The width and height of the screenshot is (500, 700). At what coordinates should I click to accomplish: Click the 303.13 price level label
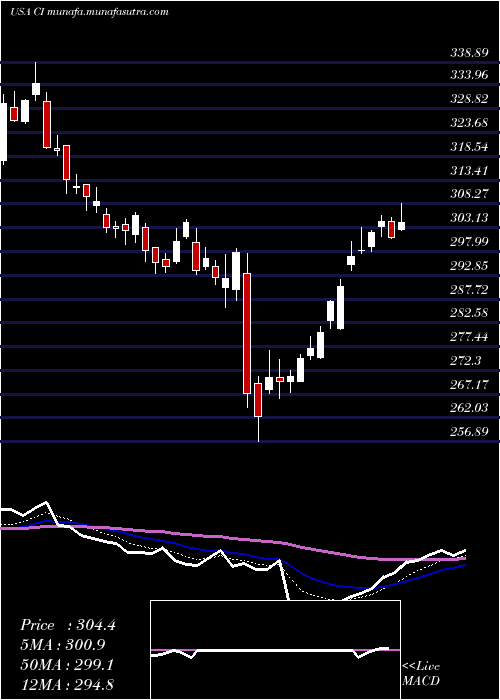click(x=469, y=218)
